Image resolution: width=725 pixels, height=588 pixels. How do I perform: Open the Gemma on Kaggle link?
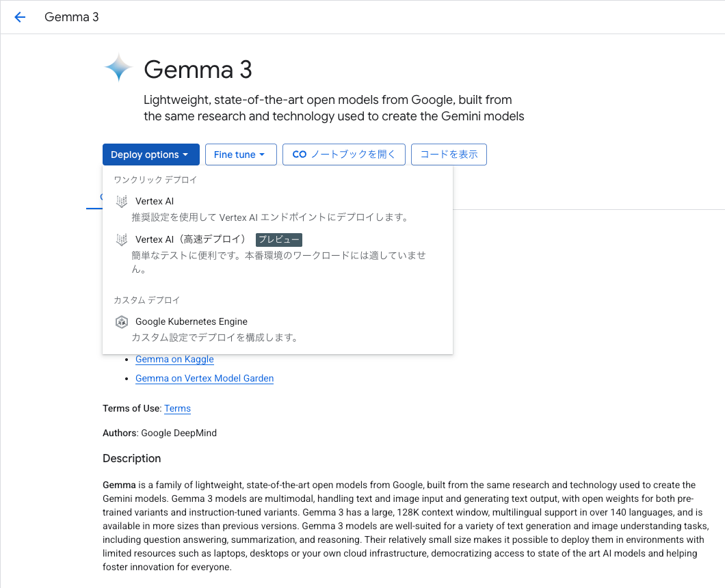(x=174, y=359)
